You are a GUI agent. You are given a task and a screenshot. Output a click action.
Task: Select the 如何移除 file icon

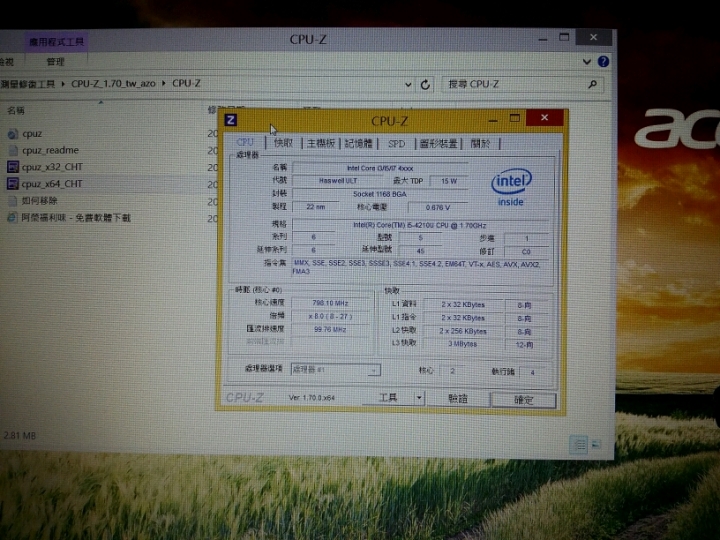tap(13, 201)
